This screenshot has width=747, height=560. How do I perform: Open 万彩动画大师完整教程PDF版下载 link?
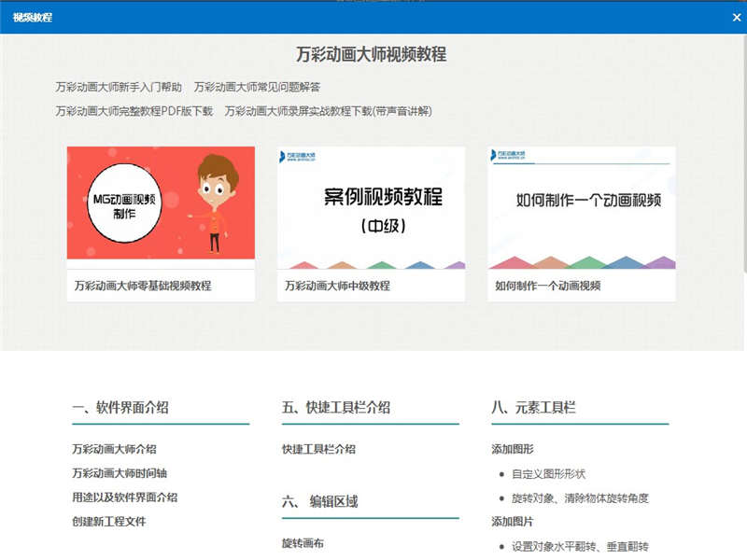pyautogui.click(x=134, y=111)
